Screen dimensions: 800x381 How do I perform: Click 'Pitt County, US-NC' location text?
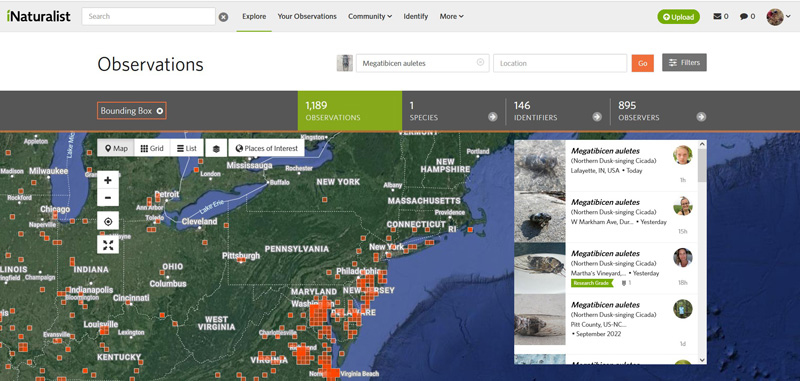(598, 324)
